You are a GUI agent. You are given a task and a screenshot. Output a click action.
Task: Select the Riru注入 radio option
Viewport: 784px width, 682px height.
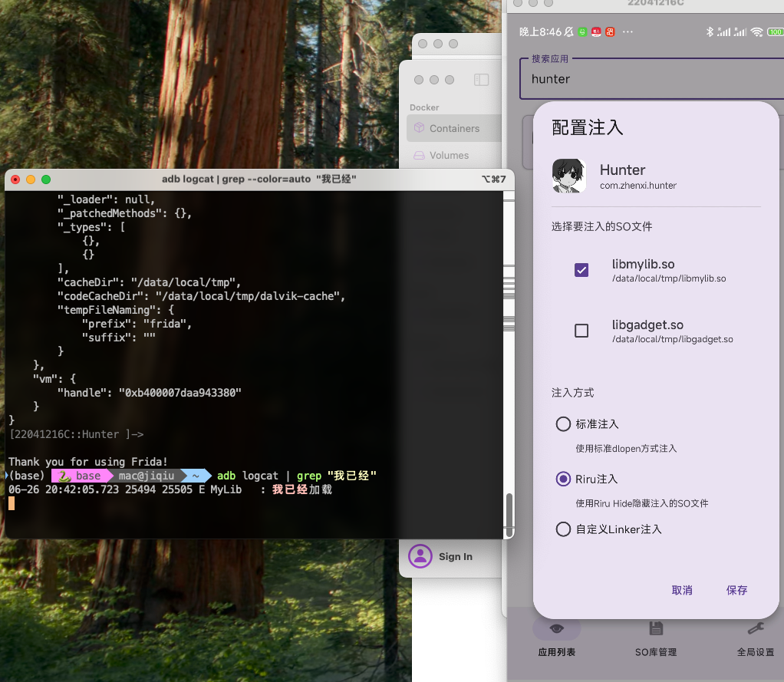pos(563,479)
